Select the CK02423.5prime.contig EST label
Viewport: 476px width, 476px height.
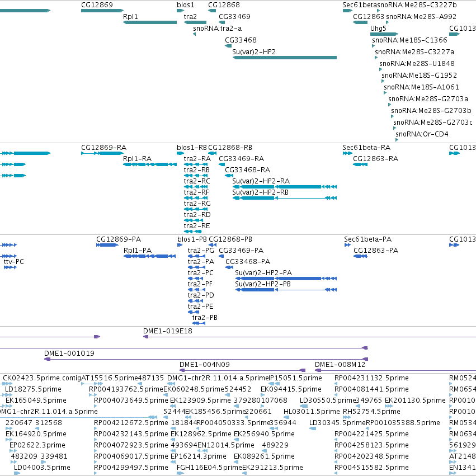coord(42,378)
